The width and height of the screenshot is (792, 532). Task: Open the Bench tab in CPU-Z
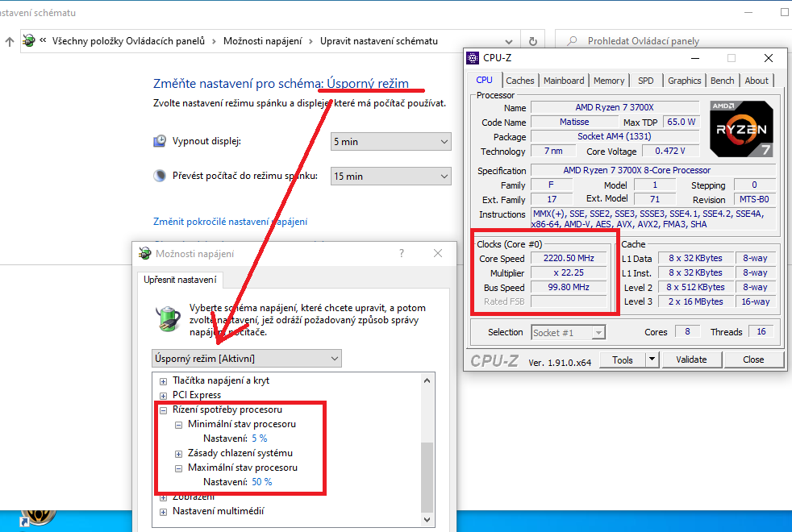click(x=723, y=81)
